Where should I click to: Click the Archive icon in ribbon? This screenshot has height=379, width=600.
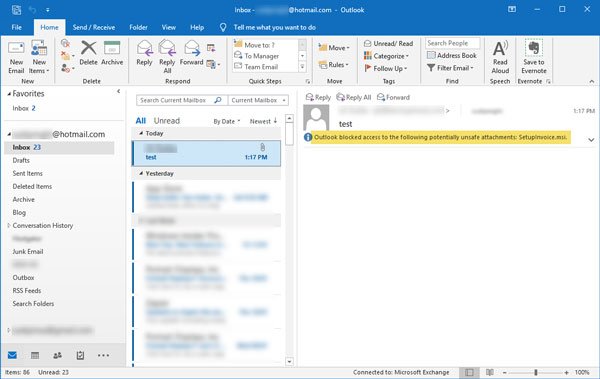click(x=112, y=48)
